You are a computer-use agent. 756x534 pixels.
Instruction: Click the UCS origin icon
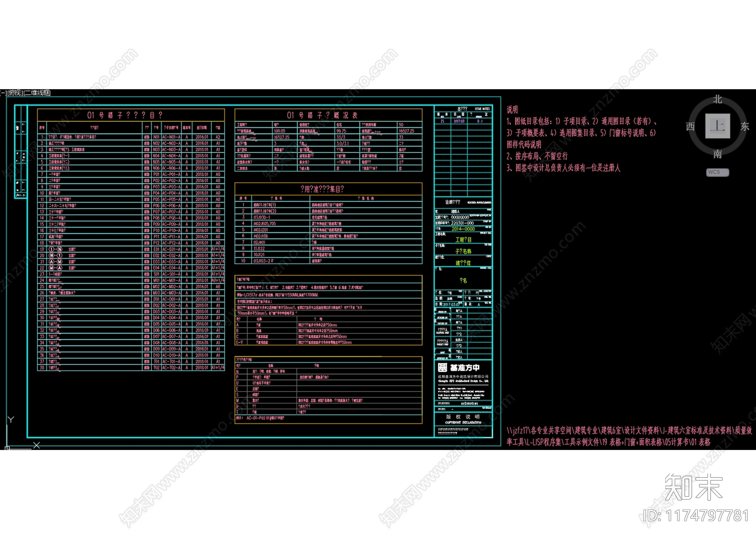[7, 447]
